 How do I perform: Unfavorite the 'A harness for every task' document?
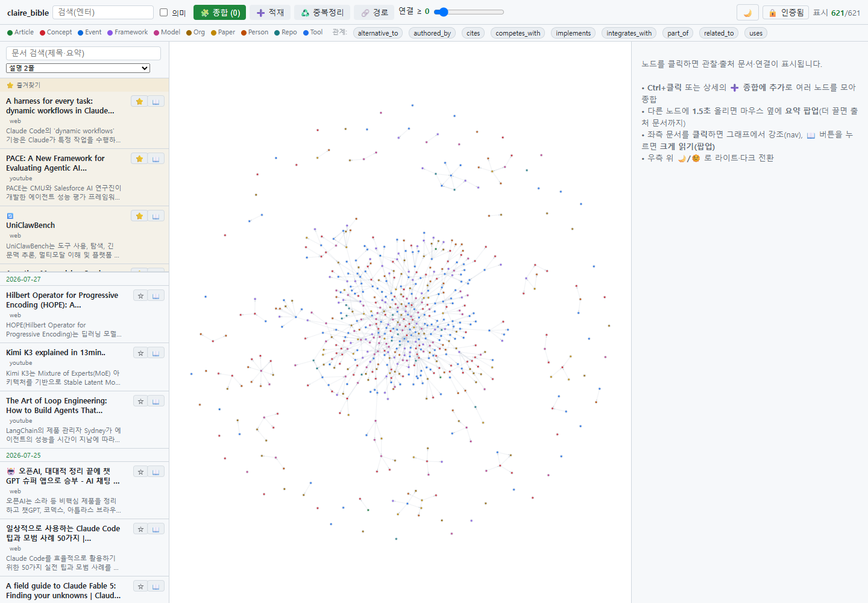(139, 101)
